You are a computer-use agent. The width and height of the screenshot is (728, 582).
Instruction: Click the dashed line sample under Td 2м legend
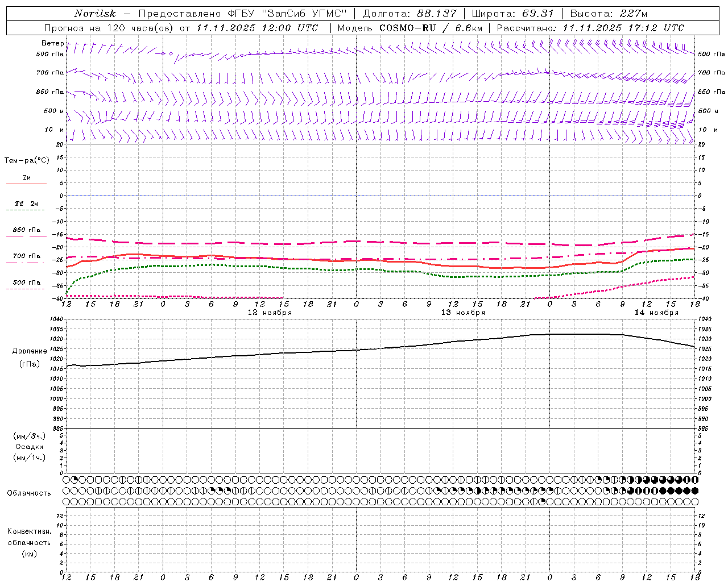26,210
